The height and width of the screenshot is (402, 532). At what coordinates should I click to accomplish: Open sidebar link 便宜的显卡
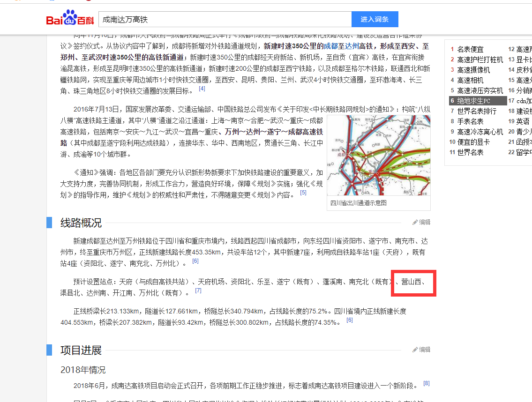pyautogui.click(x=473, y=142)
